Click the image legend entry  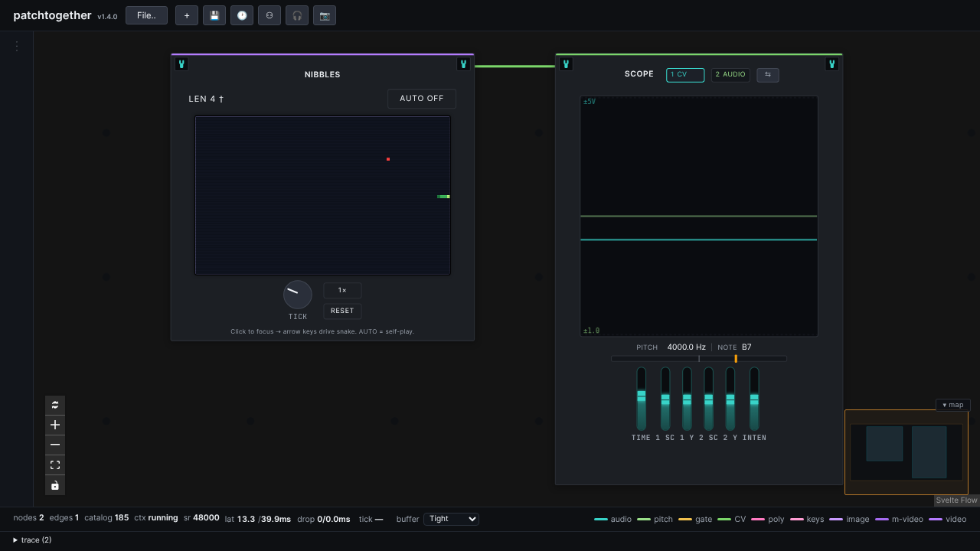tap(849, 519)
